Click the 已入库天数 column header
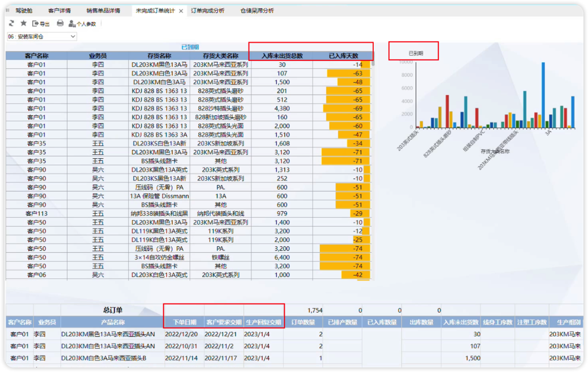The image size is (588, 372). (x=343, y=55)
